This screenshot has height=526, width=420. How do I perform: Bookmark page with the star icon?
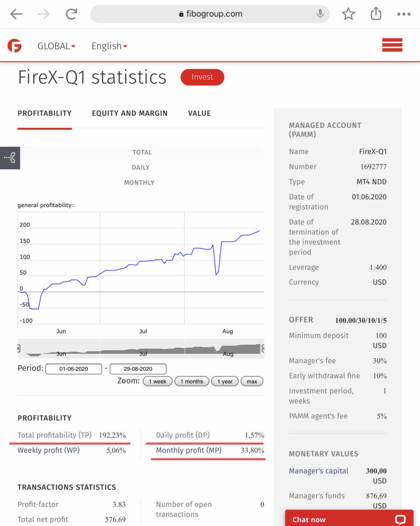348,14
